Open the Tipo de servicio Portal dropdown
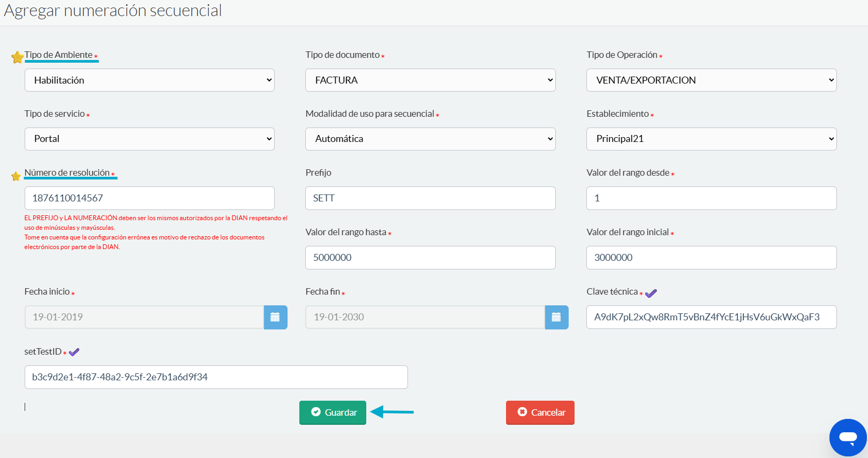Image resolution: width=868 pixels, height=458 pixels. click(149, 139)
